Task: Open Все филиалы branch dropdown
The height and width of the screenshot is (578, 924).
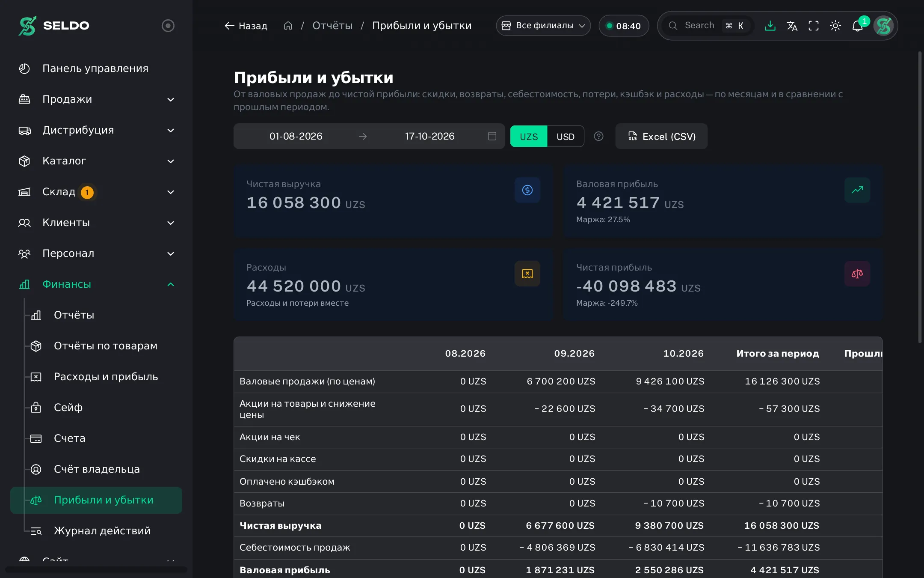Action: point(543,26)
